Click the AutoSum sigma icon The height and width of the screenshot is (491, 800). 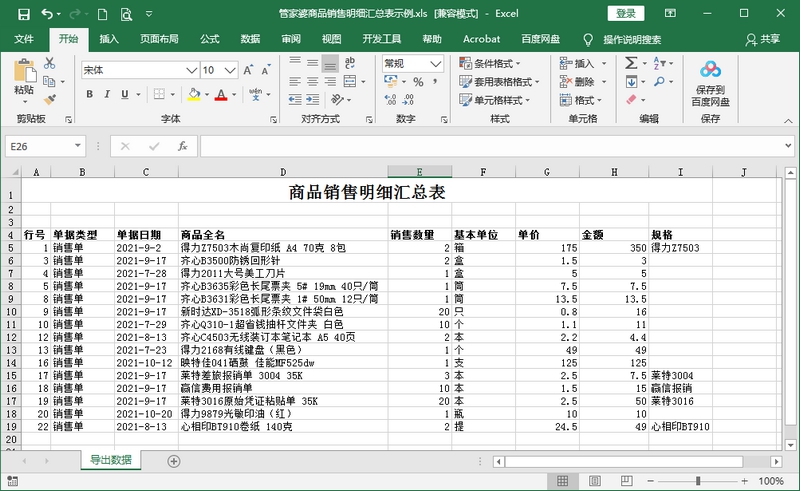pyautogui.click(x=631, y=63)
